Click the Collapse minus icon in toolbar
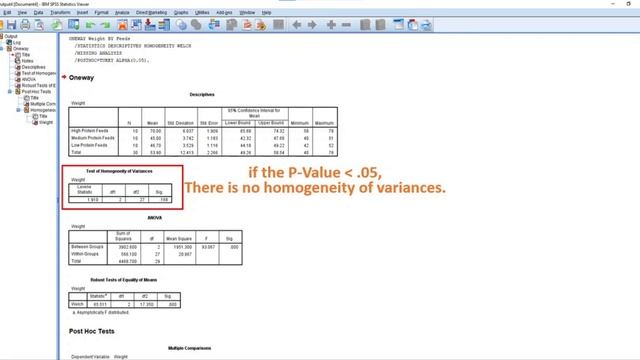640x360 pixels. [346, 25]
